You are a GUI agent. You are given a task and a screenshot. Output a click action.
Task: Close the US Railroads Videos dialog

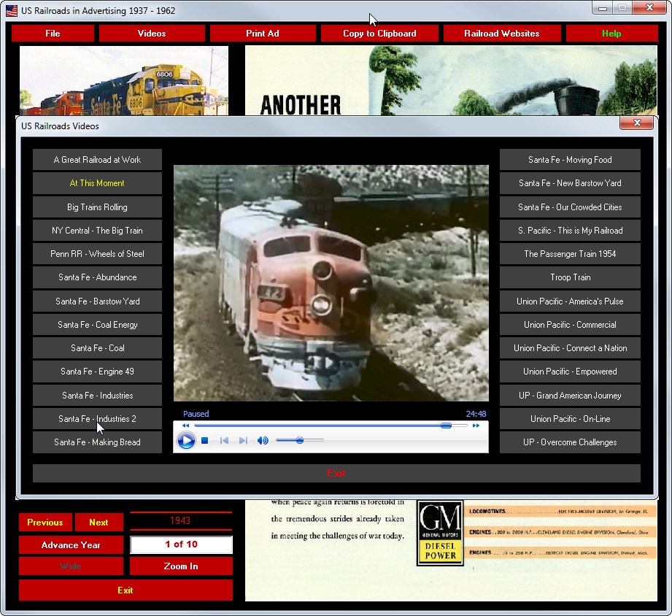(x=636, y=123)
